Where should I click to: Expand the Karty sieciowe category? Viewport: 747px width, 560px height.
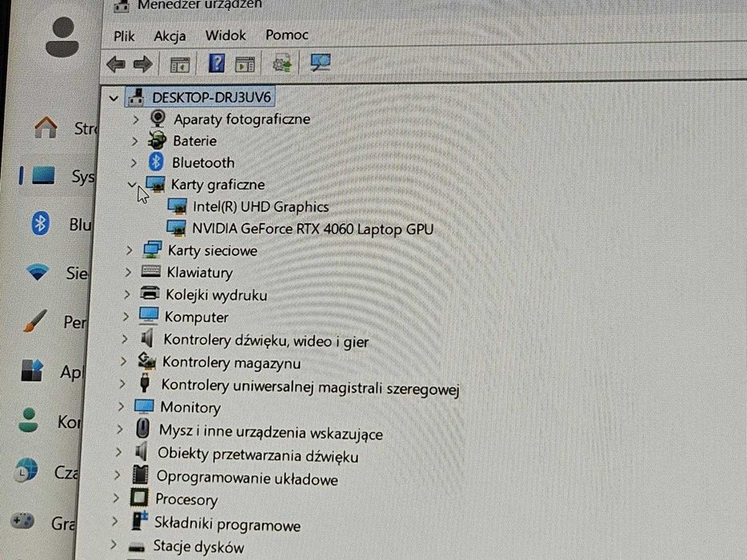[130, 250]
